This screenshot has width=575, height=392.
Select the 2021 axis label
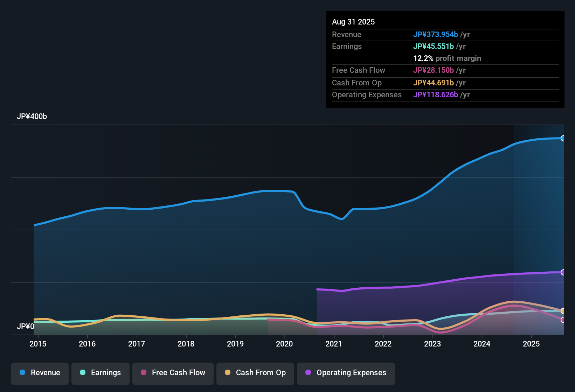coord(334,344)
